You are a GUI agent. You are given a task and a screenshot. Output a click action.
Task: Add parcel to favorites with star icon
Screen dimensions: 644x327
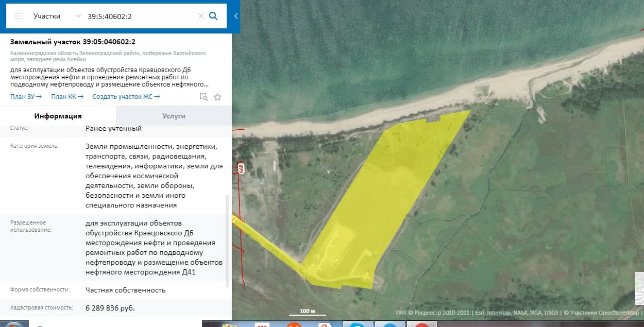(x=217, y=97)
